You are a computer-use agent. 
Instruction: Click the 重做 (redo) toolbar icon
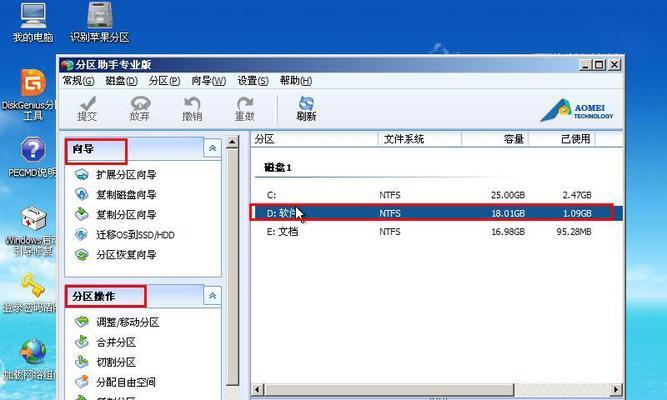[x=245, y=109]
